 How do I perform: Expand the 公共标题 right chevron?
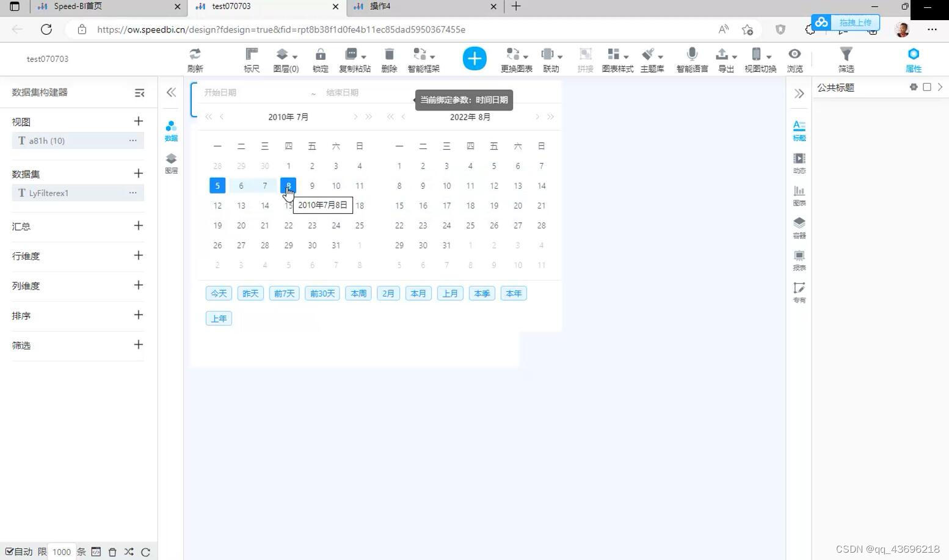click(940, 87)
